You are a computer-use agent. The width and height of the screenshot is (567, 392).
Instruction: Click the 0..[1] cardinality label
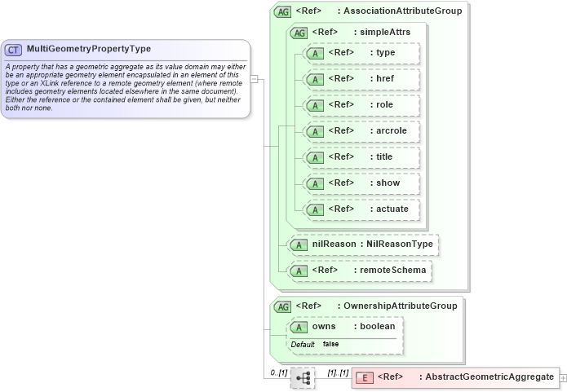pyautogui.click(x=279, y=372)
